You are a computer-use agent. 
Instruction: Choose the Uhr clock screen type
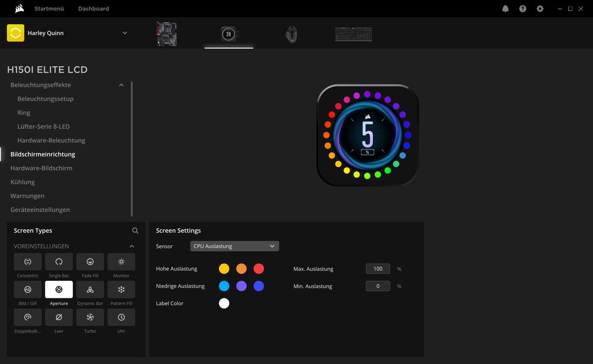click(121, 317)
